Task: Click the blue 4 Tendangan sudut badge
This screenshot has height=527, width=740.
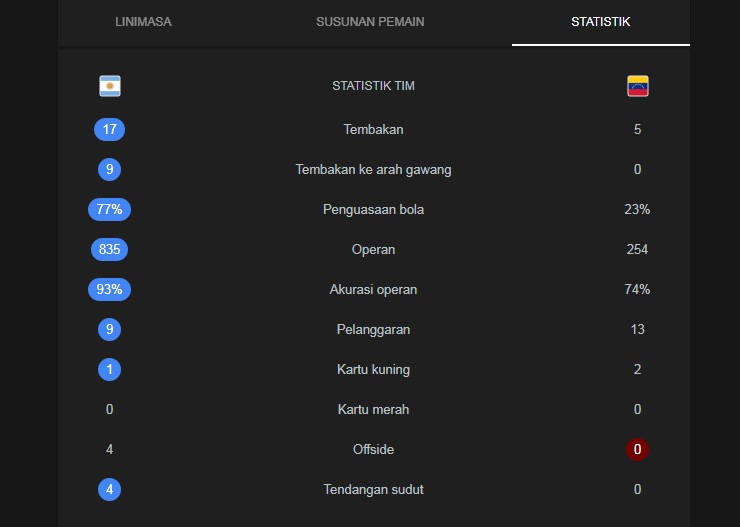Action: (109, 489)
